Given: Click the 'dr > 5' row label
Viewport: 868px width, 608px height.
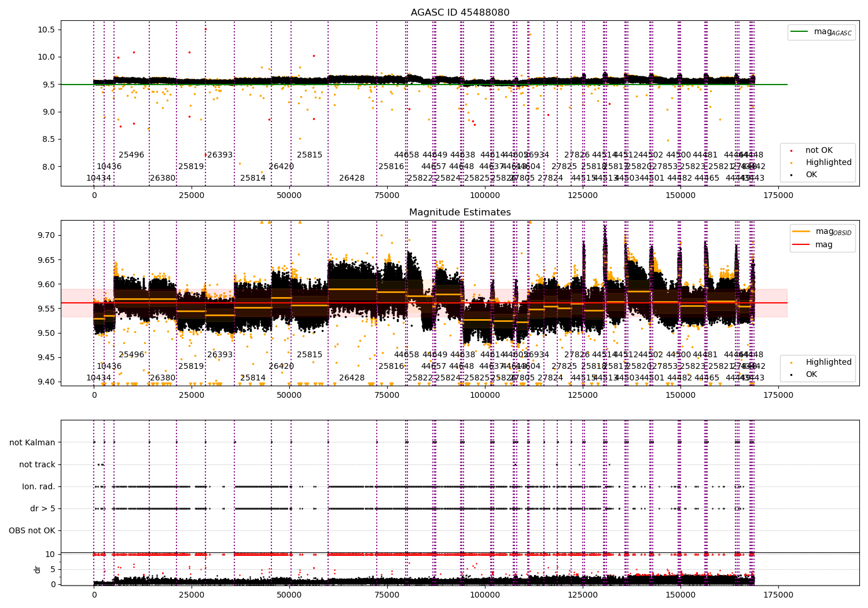Looking at the screenshot, I should (43, 509).
